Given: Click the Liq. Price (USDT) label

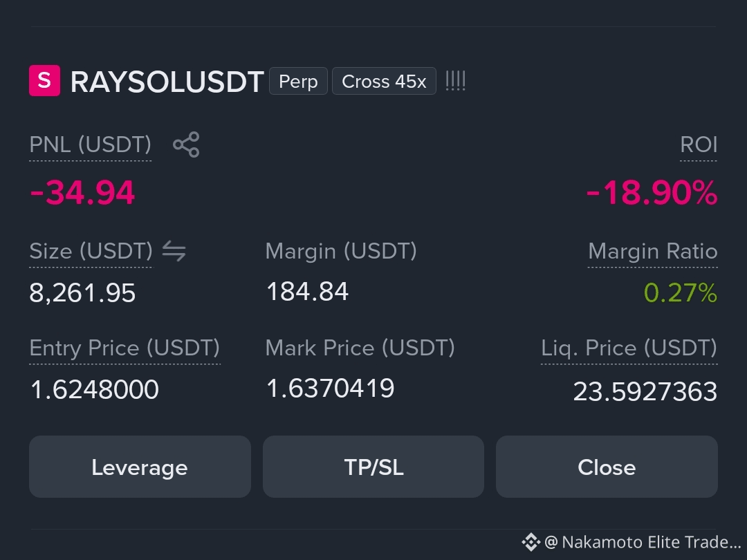Looking at the screenshot, I should pyautogui.click(x=629, y=348).
